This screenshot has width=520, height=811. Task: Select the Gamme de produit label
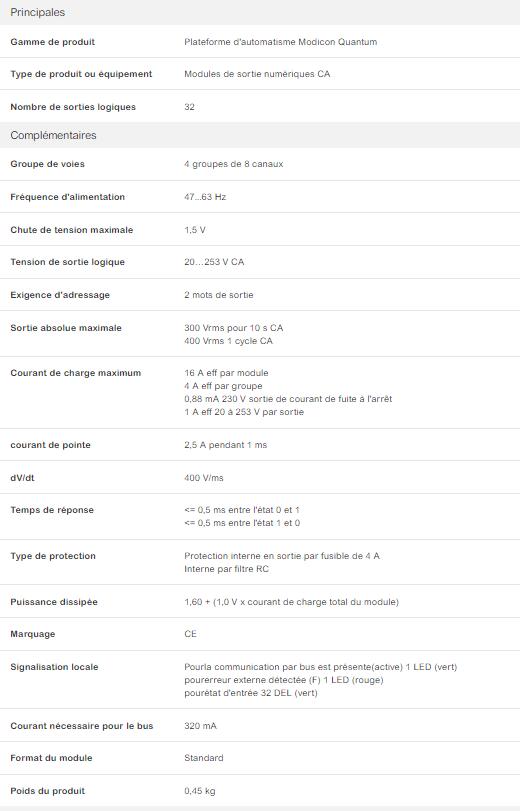pos(53,42)
